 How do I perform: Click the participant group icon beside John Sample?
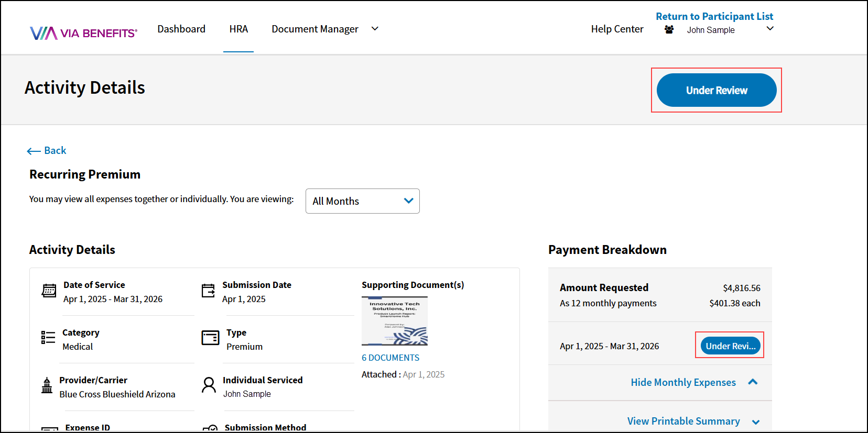[669, 30]
